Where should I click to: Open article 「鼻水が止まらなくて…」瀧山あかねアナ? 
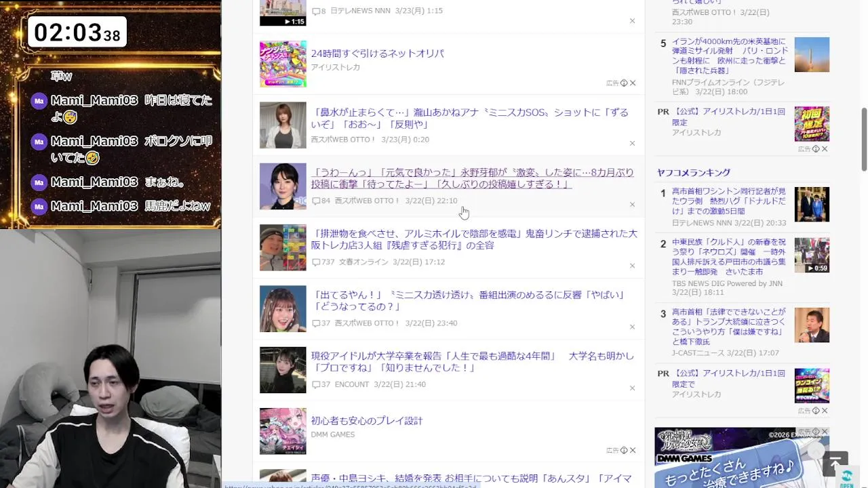469,118
